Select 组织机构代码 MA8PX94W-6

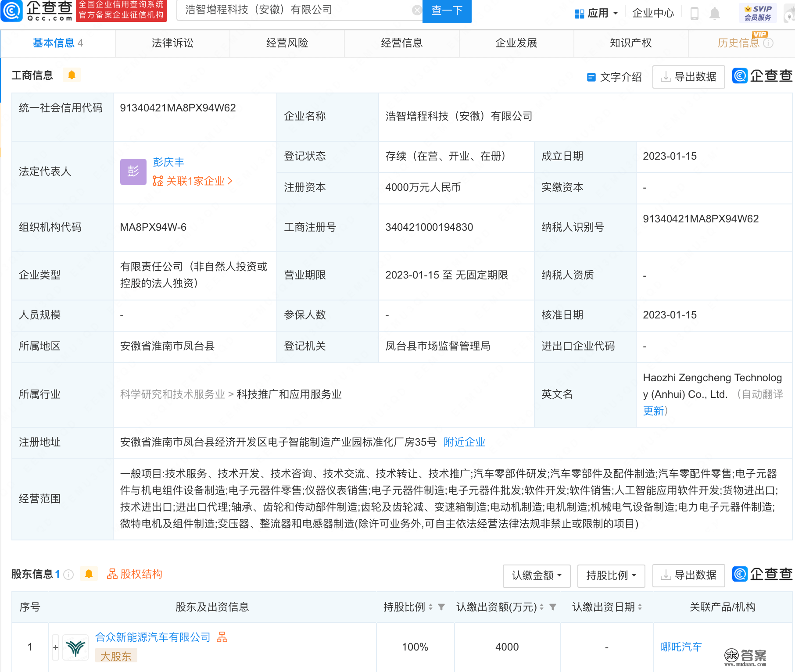[x=153, y=227]
